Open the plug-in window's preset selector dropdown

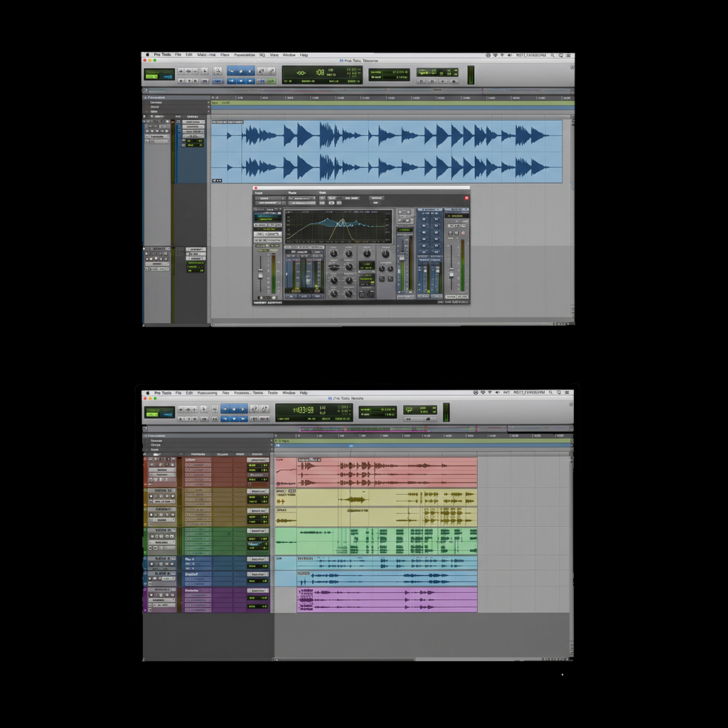pyautogui.click(x=301, y=198)
